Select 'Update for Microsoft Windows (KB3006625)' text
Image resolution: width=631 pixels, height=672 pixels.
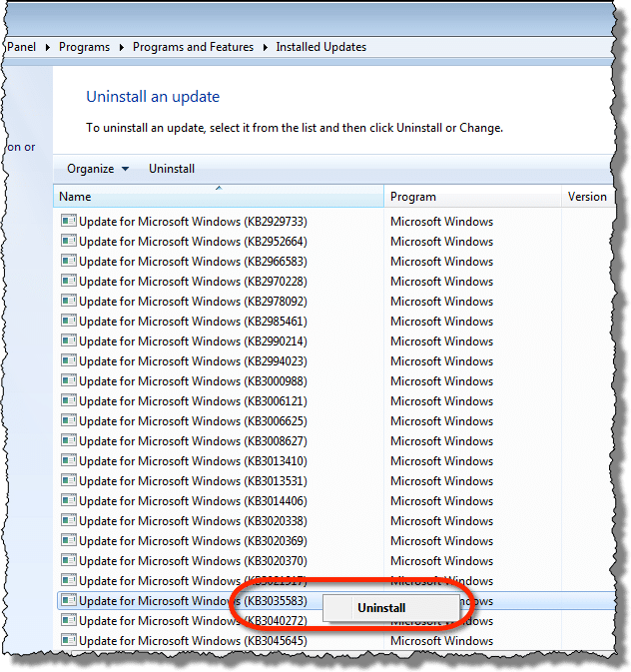point(193,420)
